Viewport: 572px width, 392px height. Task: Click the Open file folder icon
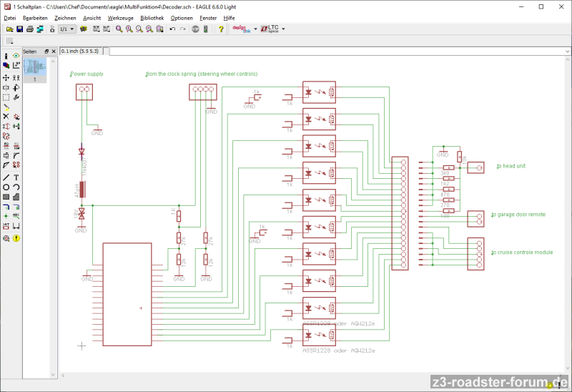coord(10,29)
